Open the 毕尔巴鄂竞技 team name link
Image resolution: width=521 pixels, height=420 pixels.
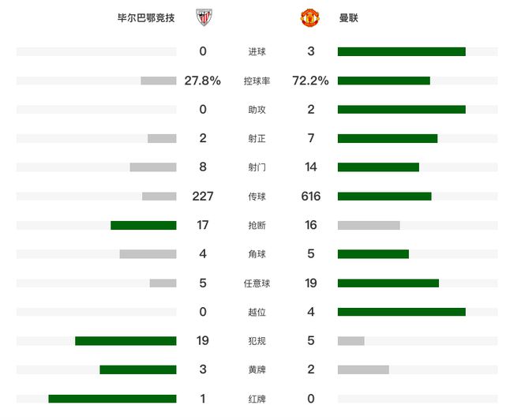(x=146, y=17)
